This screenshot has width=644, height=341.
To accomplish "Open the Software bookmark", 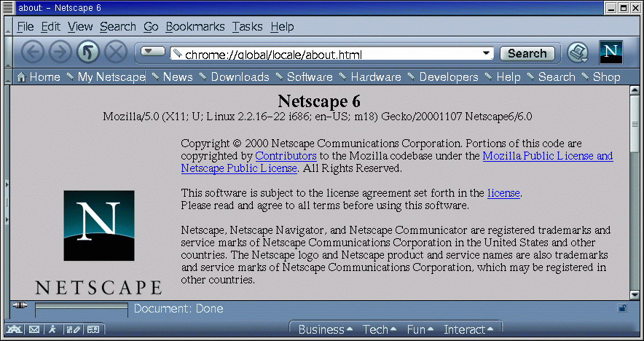I will [305, 77].
